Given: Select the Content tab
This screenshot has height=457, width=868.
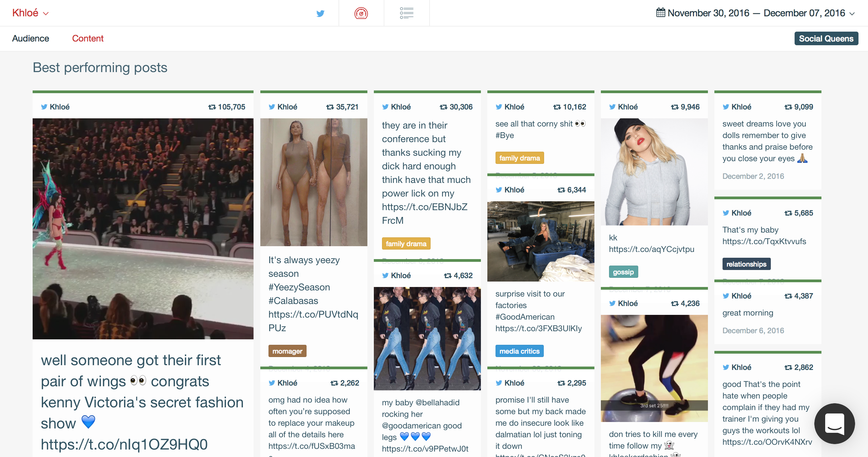Looking at the screenshot, I should [x=88, y=38].
